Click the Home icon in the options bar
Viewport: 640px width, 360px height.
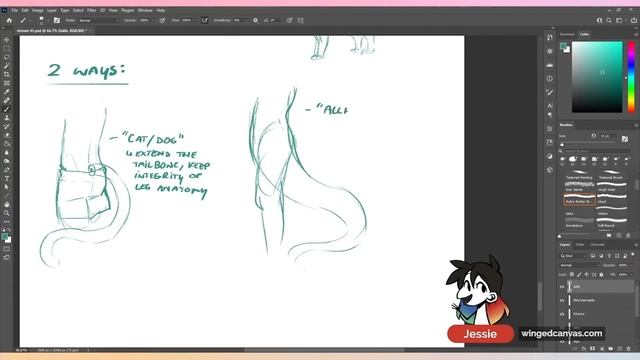(9, 20)
